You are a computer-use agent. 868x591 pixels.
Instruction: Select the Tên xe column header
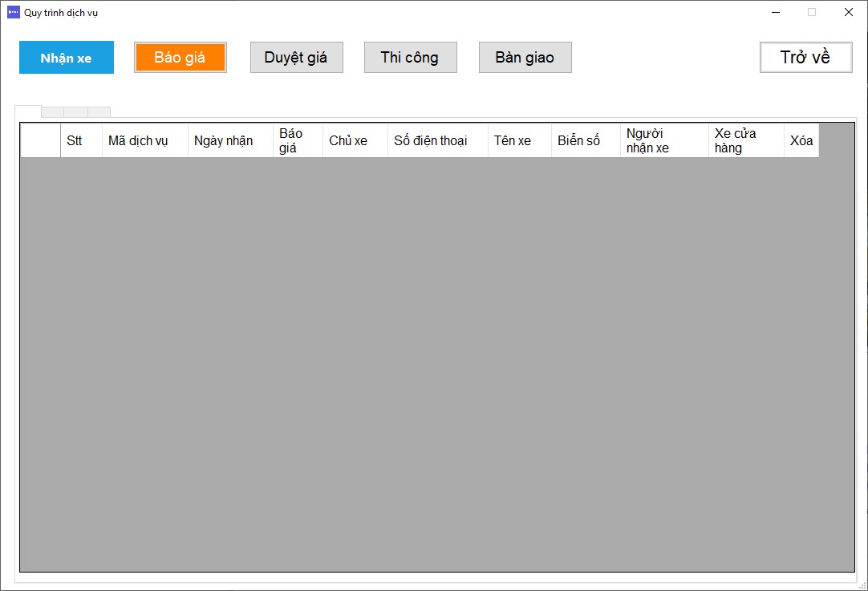520,140
